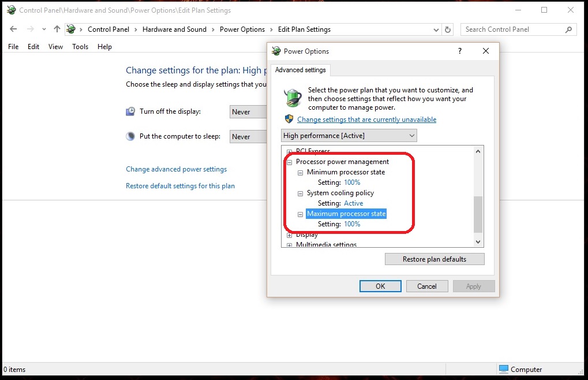Open the Put the computer to sleep dropdown
The width and height of the screenshot is (588, 380).
pyautogui.click(x=248, y=137)
